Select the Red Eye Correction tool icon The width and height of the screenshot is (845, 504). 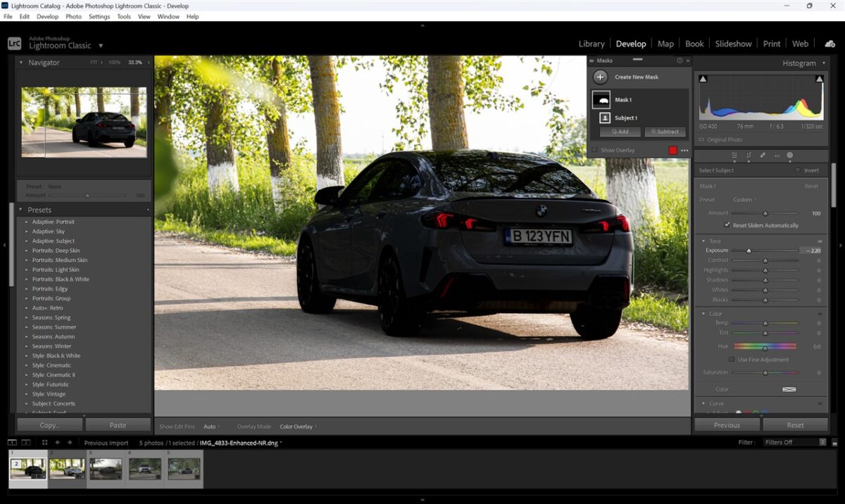[x=777, y=156]
